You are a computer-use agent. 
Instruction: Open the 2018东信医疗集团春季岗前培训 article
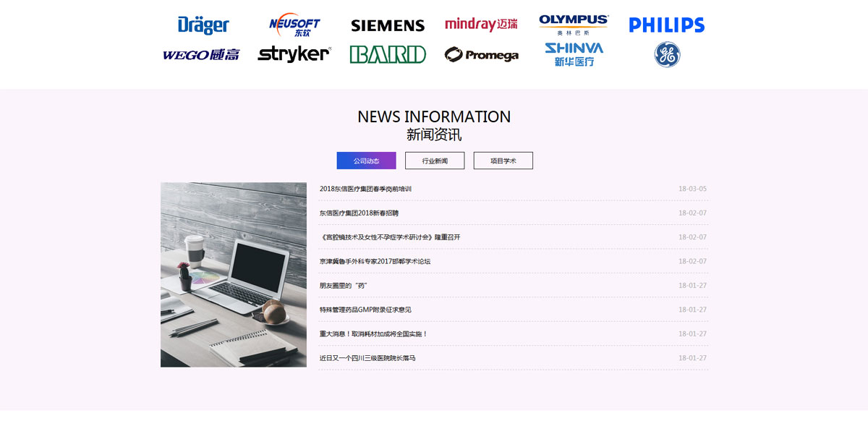tap(365, 189)
